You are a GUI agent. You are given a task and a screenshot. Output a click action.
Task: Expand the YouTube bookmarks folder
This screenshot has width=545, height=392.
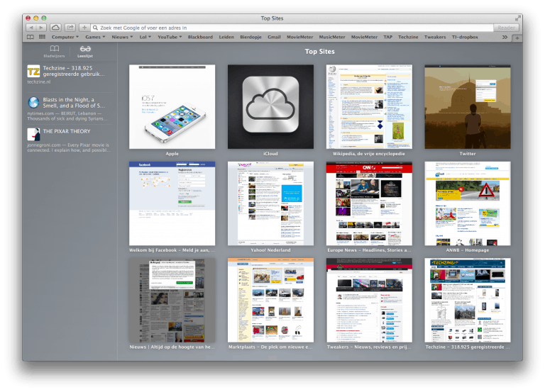(x=170, y=37)
